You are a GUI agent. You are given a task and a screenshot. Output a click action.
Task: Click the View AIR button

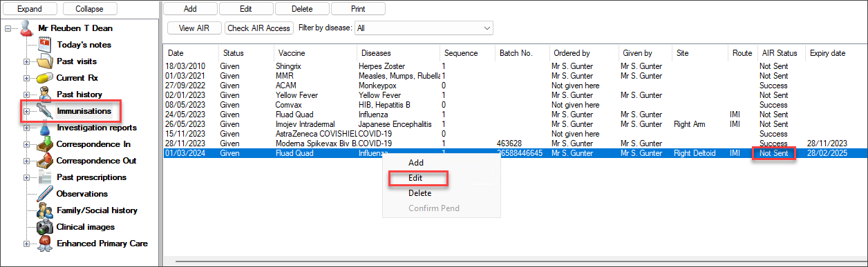[x=195, y=28]
